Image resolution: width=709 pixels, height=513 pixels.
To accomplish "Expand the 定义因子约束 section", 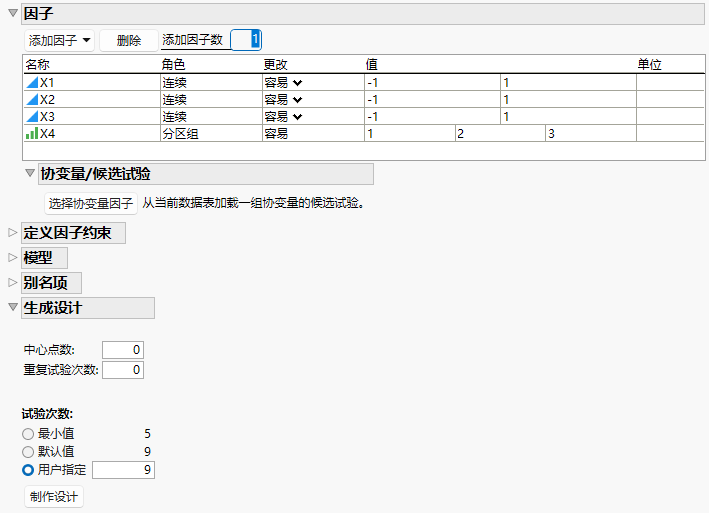I will tap(13, 232).
